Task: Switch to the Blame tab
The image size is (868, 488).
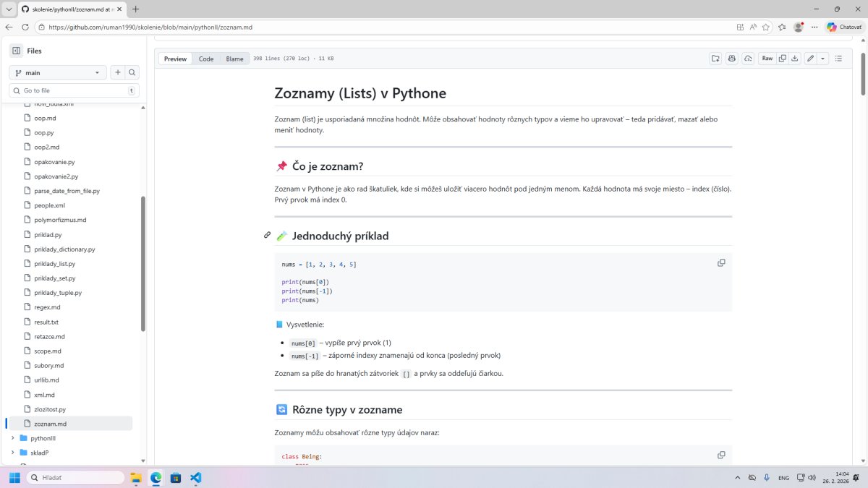Action: [234, 59]
